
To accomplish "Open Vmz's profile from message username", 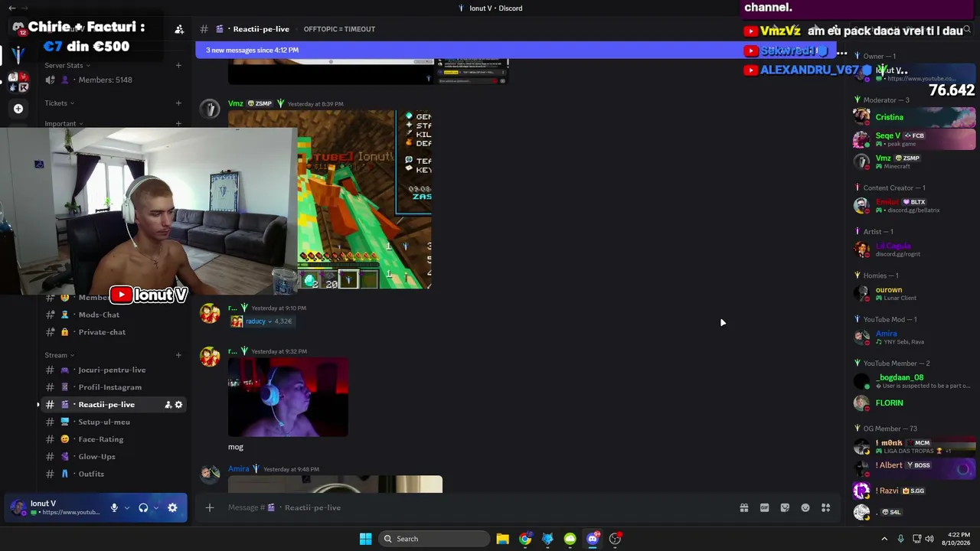I will tap(235, 103).
